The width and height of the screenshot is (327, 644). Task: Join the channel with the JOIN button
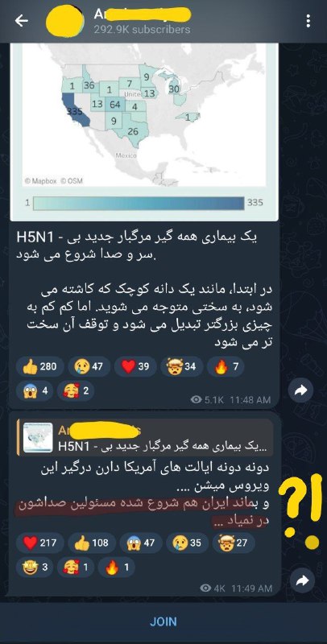click(x=163, y=621)
